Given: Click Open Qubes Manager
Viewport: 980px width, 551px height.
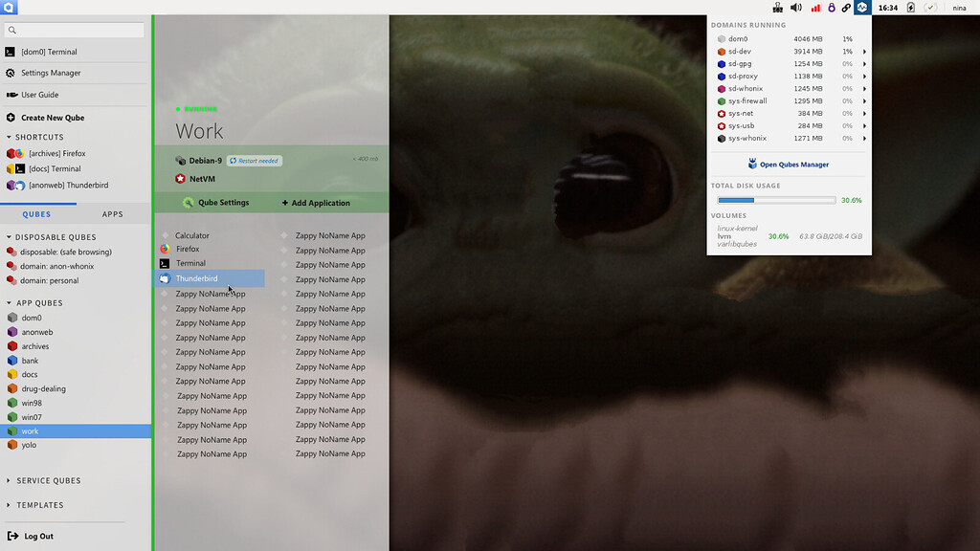Looking at the screenshot, I should point(793,165).
